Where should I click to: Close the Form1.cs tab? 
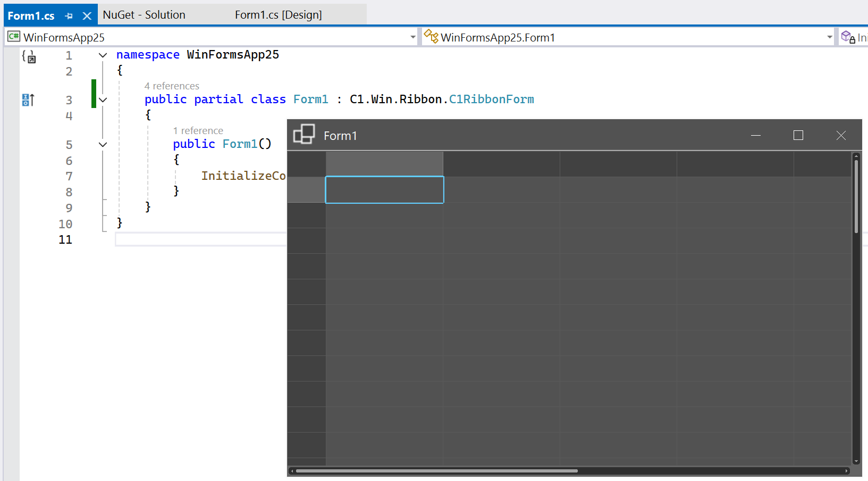87,16
